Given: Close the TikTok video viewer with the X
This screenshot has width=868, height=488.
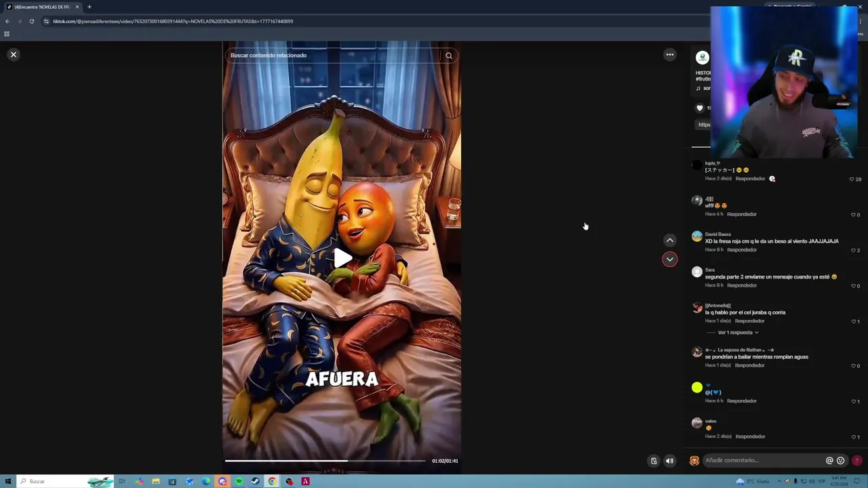Looking at the screenshot, I should point(13,54).
